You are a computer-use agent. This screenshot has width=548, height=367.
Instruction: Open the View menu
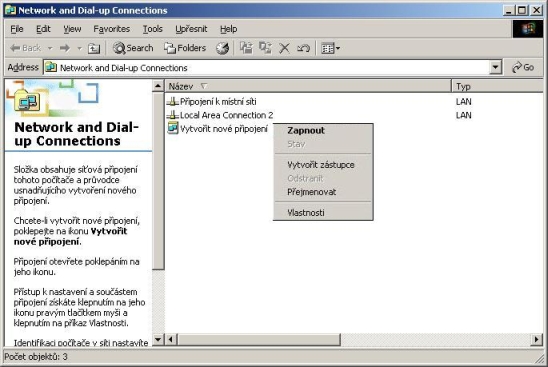pos(72,29)
